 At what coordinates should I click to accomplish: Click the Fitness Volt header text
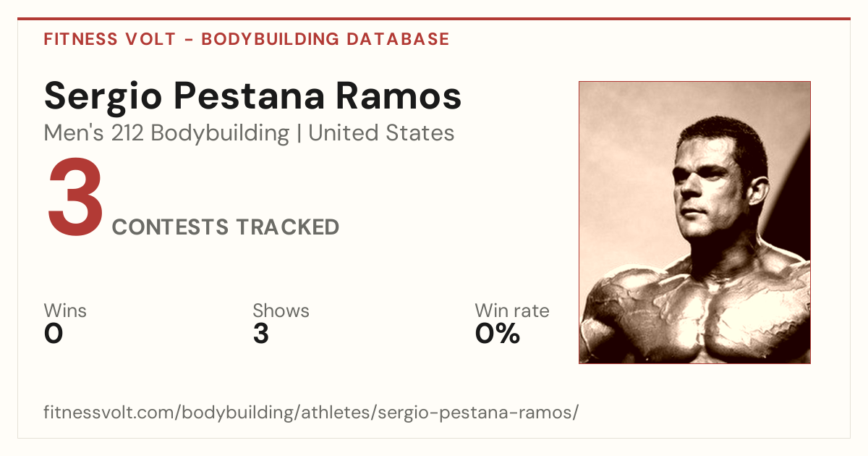click(x=109, y=39)
